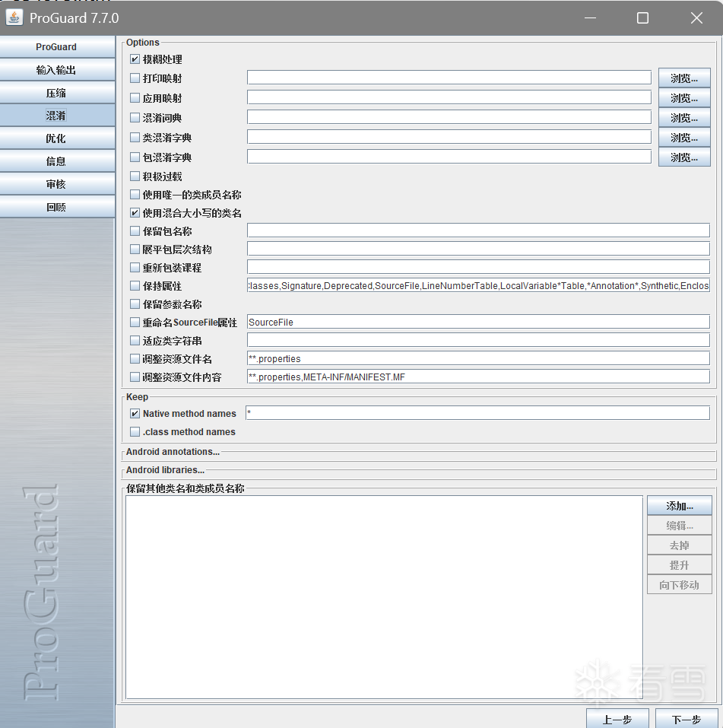
Task: Check the 适应类字符串 option
Action: click(x=135, y=341)
